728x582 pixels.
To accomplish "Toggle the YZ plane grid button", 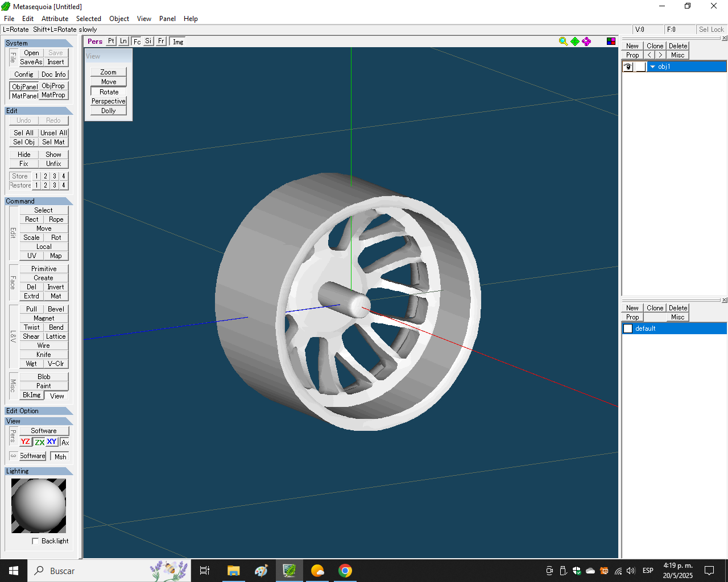I will 26,442.
